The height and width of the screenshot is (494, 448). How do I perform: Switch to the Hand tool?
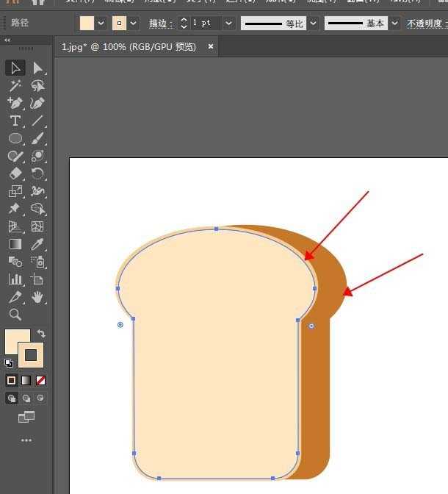tap(38, 297)
